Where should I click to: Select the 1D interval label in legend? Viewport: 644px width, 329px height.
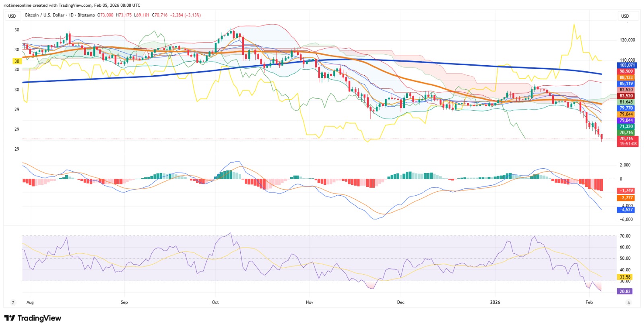[71, 15]
